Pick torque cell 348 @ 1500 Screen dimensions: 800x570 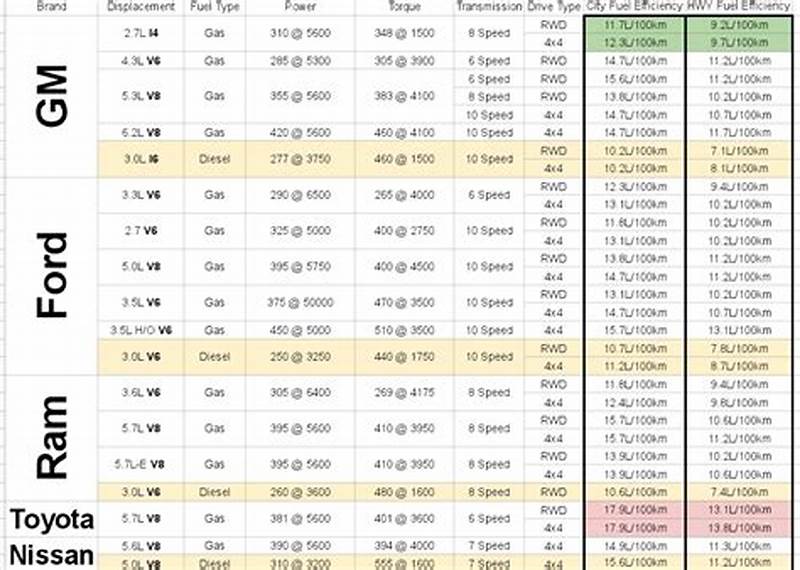pyautogui.click(x=404, y=34)
